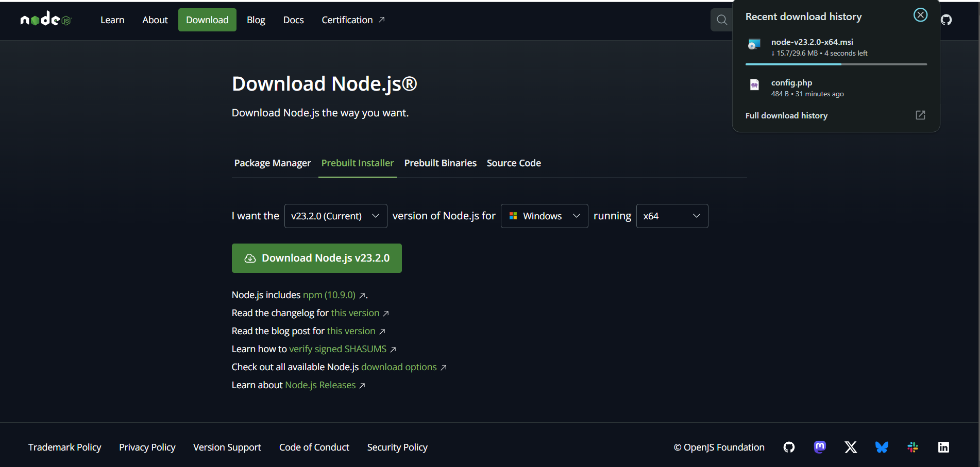Click the cloud download icon on green button
This screenshot has height=467, width=980.
click(250, 258)
